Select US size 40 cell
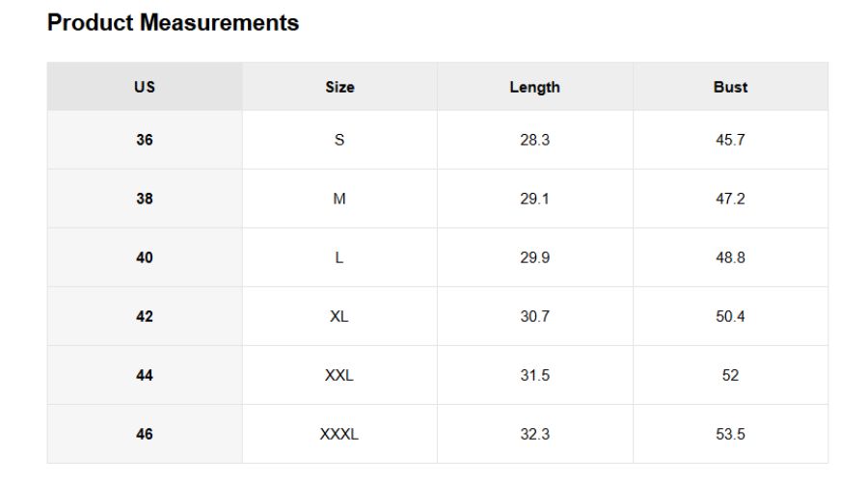The height and width of the screenshot is (482, 868). pos(145,257)
